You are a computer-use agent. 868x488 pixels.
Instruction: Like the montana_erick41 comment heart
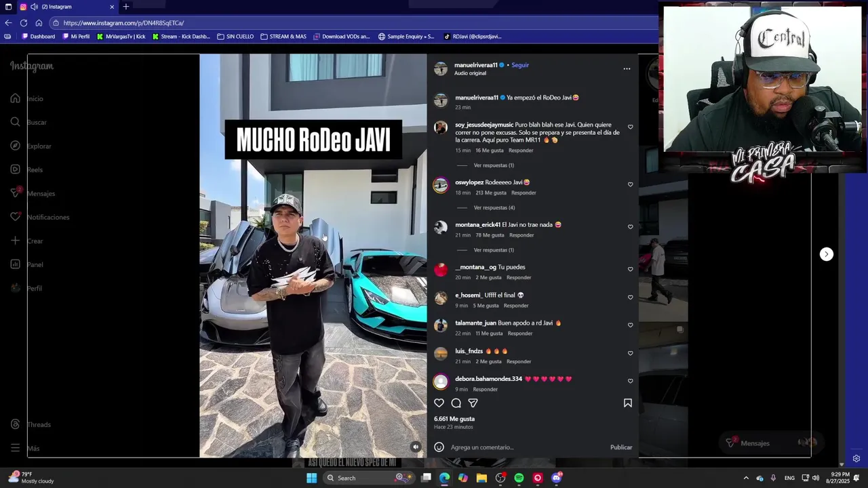coord(630,227)
